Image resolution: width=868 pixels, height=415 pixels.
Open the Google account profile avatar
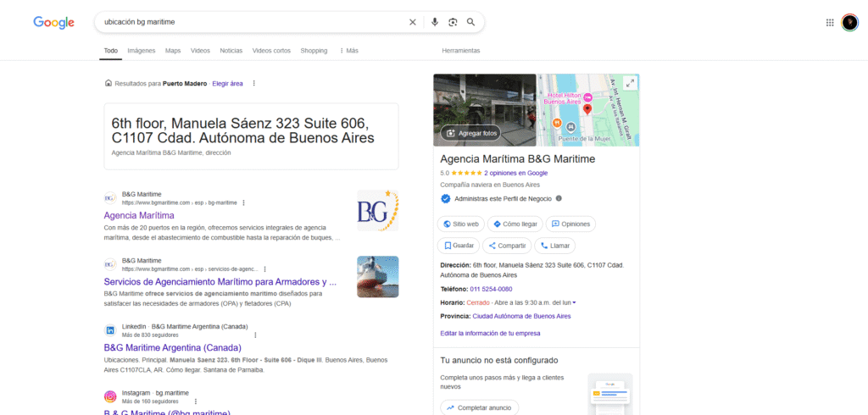coord(849,22)
